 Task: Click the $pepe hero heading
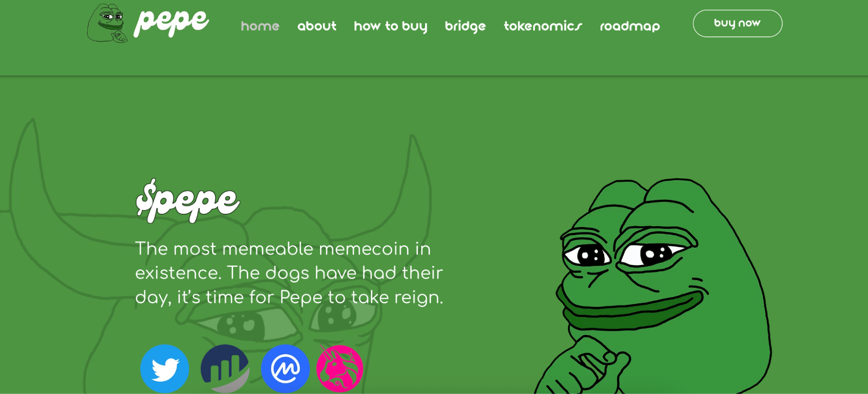coord(188,201)
